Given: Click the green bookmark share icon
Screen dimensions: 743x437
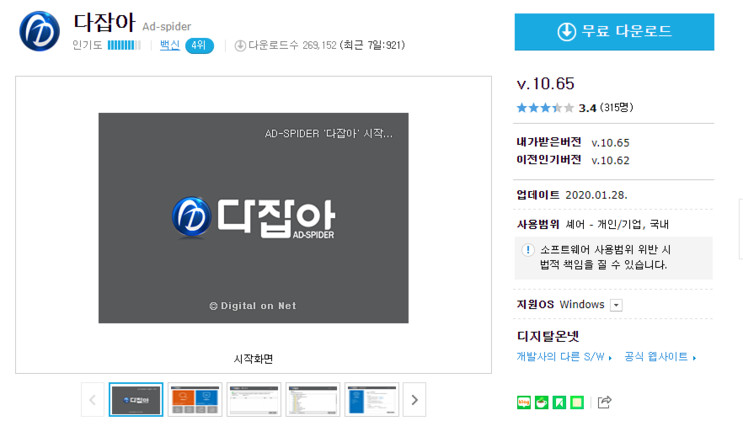Looking at the screenshot, I should (x=559, y=402).
